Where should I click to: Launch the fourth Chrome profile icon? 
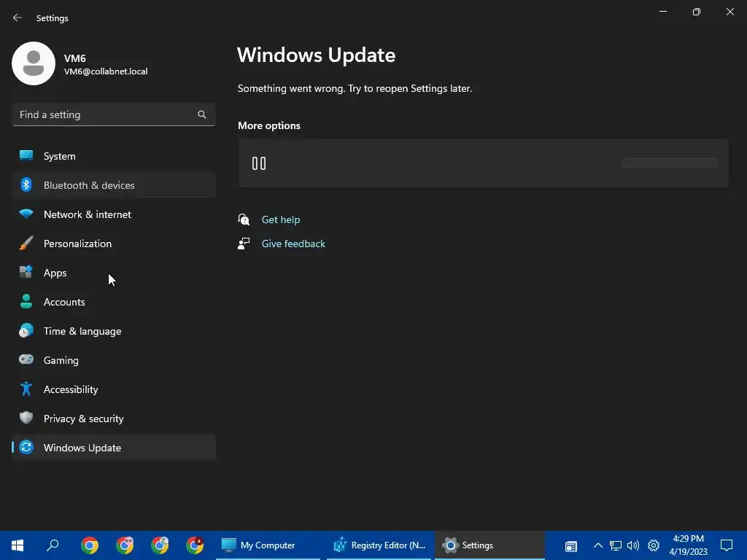[x=195, y=545]
